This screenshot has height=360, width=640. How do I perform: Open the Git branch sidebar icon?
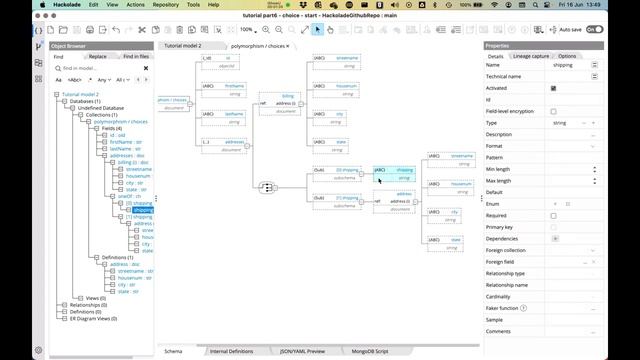click(38, 47)
